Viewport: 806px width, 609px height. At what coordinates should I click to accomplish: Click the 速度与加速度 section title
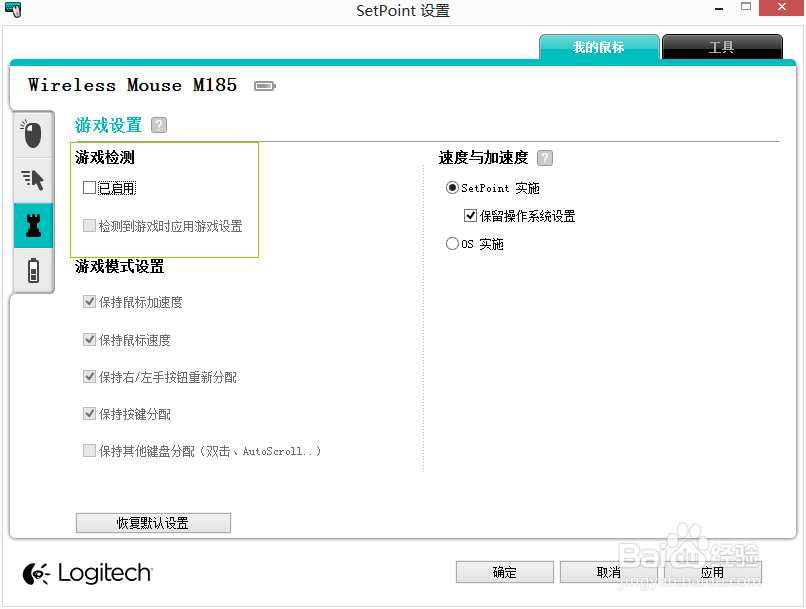tap(484, 158)
